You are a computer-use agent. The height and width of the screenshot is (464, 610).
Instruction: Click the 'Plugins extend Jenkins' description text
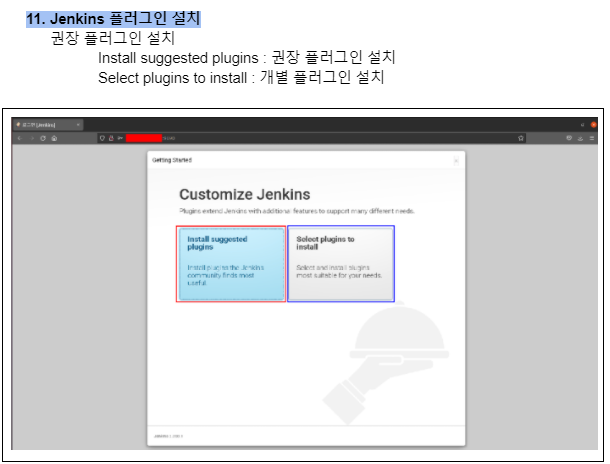(297, 211)
